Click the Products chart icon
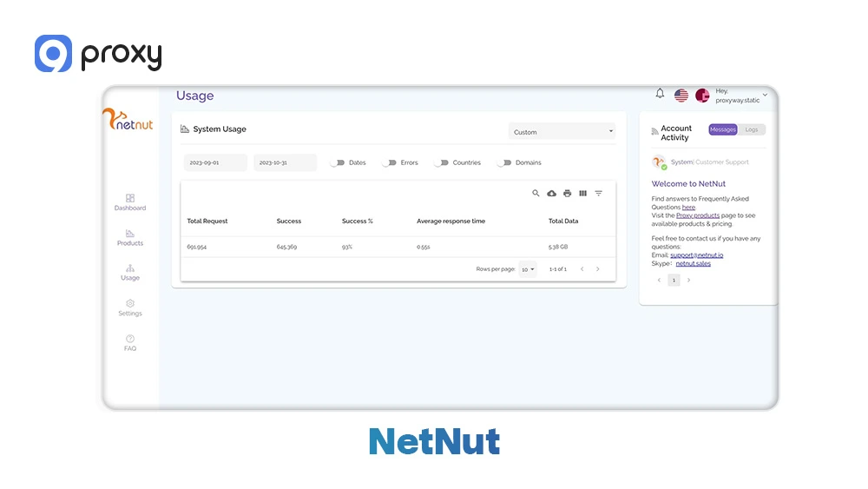This screenshot has height=489, width=868. tap(130, 233)
